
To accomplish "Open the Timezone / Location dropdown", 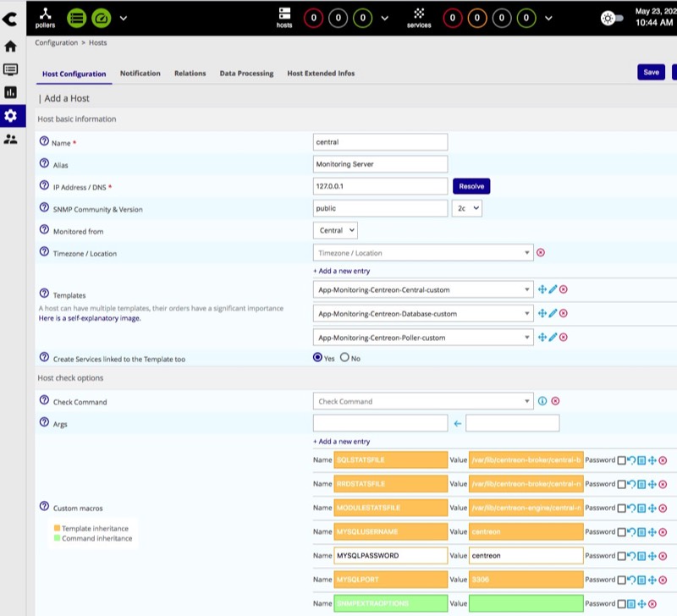I will point(423,253).
